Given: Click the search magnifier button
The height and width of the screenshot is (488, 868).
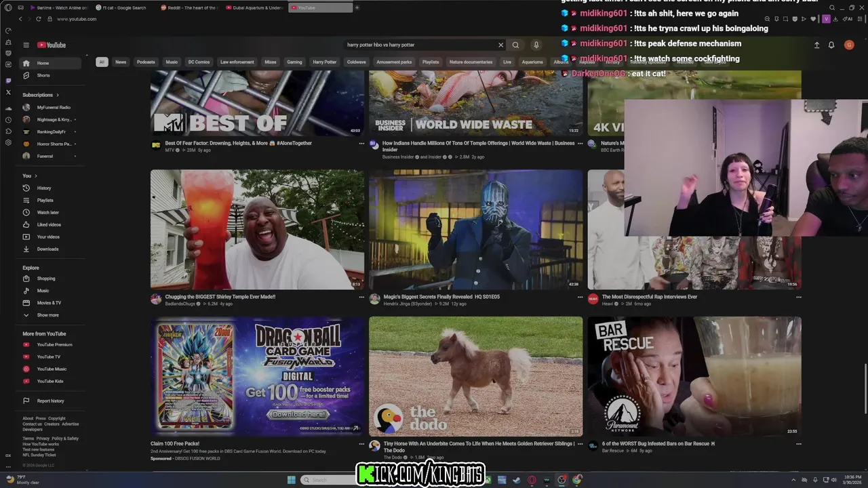Looking at the screenshot, I should coord(515,45).
